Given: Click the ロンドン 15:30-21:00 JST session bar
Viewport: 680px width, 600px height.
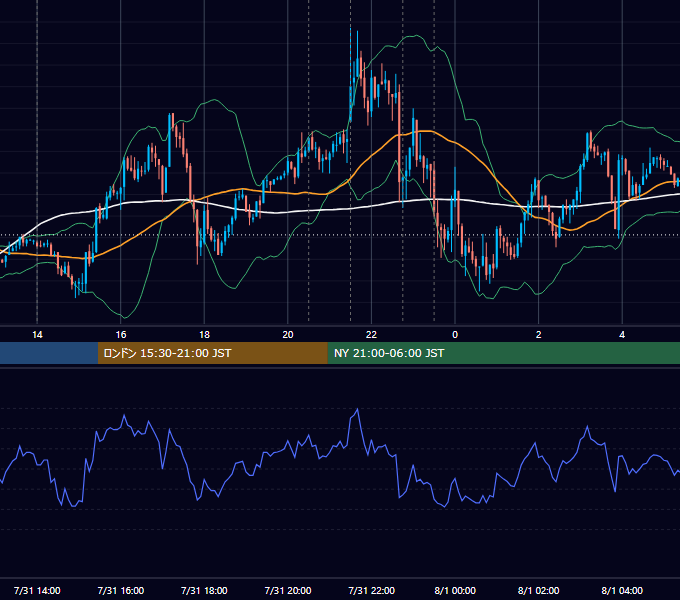Looking at the screenshot, I should (212, 353).
